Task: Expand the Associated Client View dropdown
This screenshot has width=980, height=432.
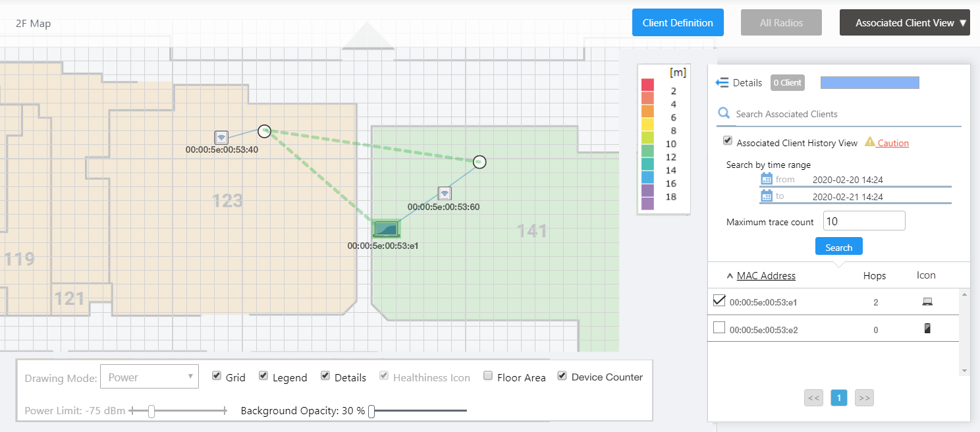Action: coord(904,22)
